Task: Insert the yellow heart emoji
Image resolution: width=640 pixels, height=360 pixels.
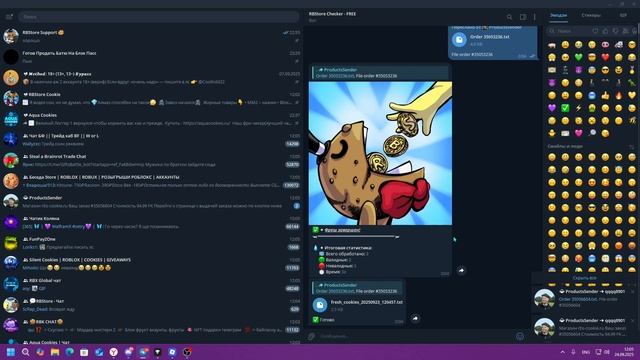Action: pos(632,96)
